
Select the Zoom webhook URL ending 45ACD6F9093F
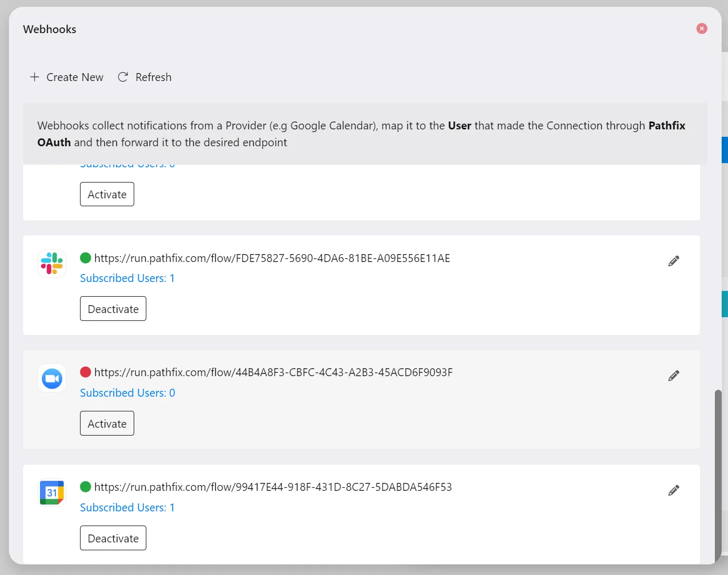click(273, 372)
